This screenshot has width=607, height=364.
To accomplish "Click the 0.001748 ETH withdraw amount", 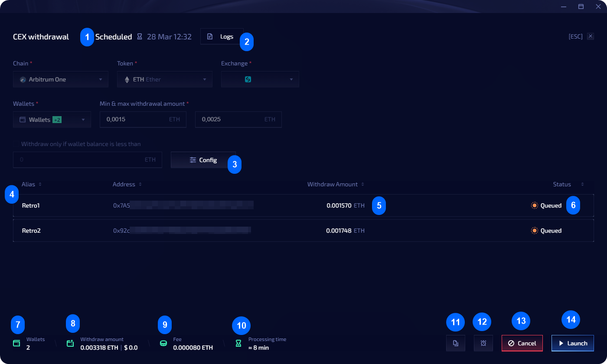I will point(346,231).
